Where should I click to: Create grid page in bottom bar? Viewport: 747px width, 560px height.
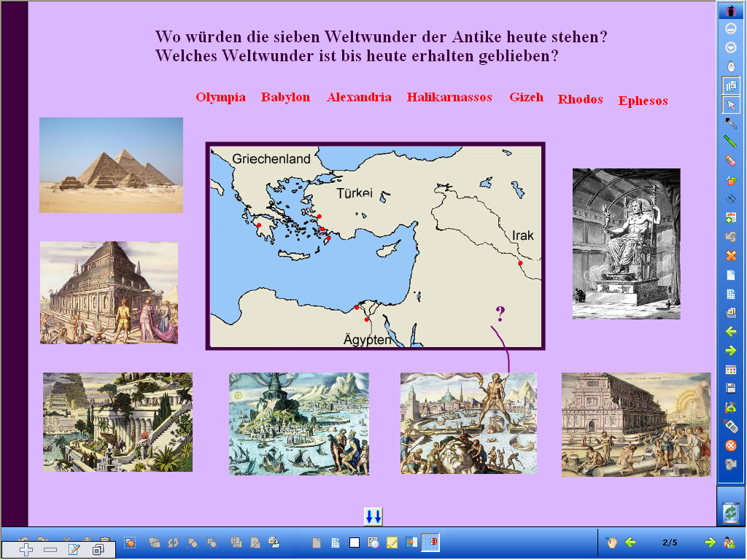[x=336, y=542]
